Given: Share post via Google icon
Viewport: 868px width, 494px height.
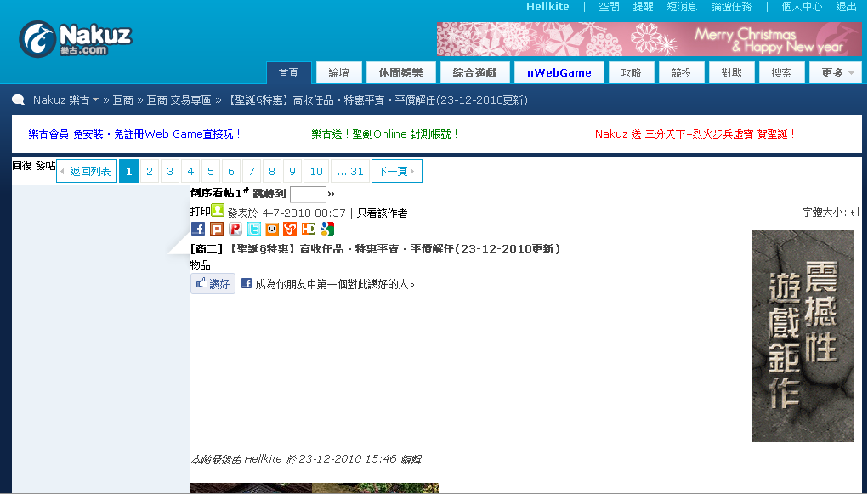Looking at the screenshot, I should [x=327, y=229].
